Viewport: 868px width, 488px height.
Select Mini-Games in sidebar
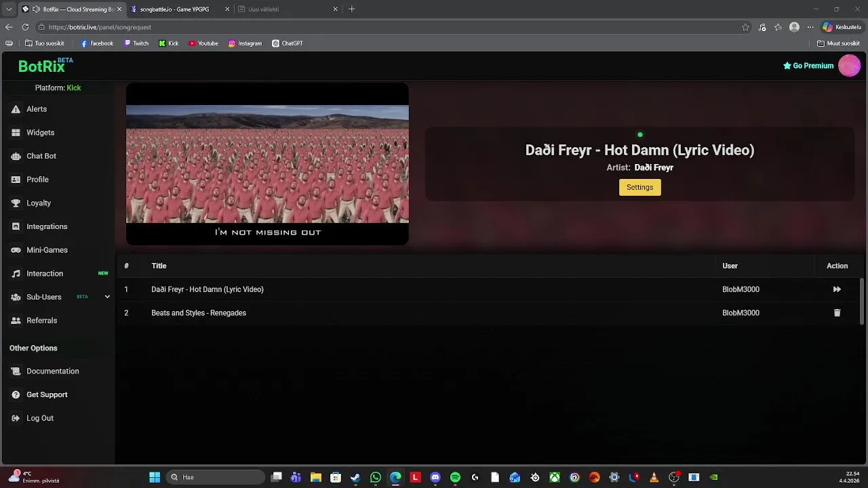[x=47, y=250]
